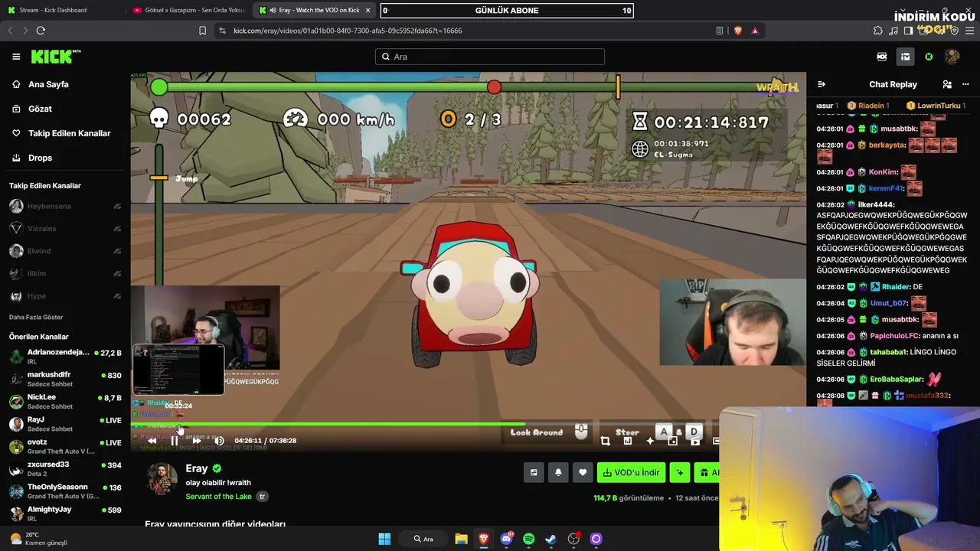Open the green Kick coin icon
The height and width of the screenshot is (551, 980).
click(929, 57)
